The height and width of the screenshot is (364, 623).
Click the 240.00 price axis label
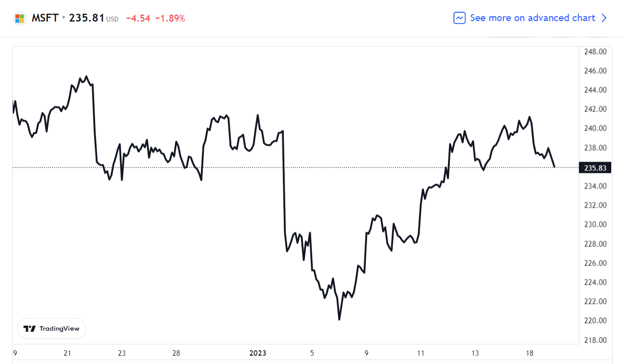coord(595,128)
